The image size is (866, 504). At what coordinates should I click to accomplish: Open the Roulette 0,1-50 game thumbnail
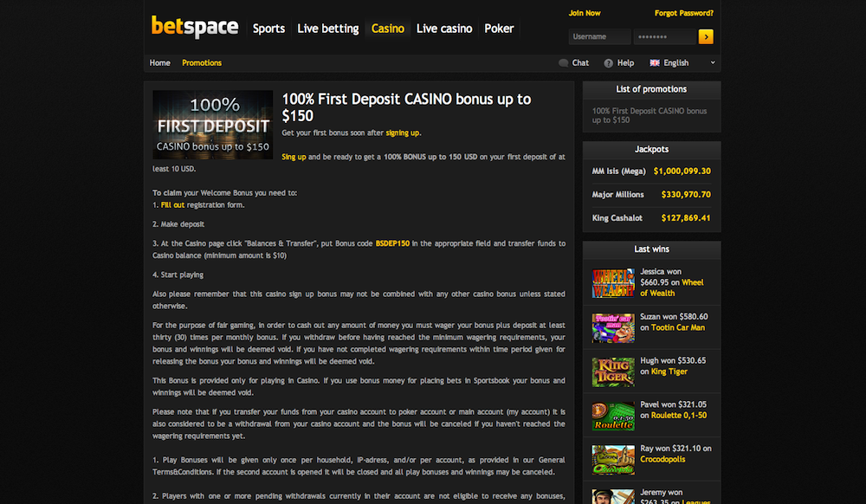click(612, 416)
